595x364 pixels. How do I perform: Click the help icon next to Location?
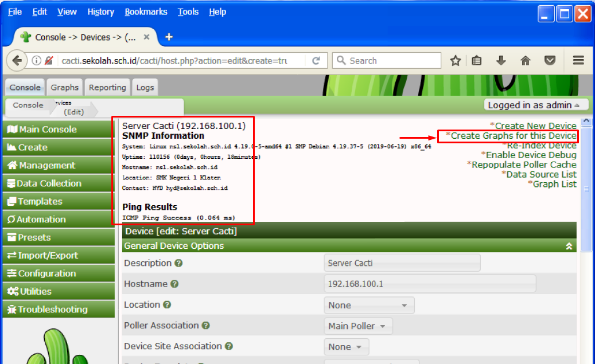click(x=167, y=304)
